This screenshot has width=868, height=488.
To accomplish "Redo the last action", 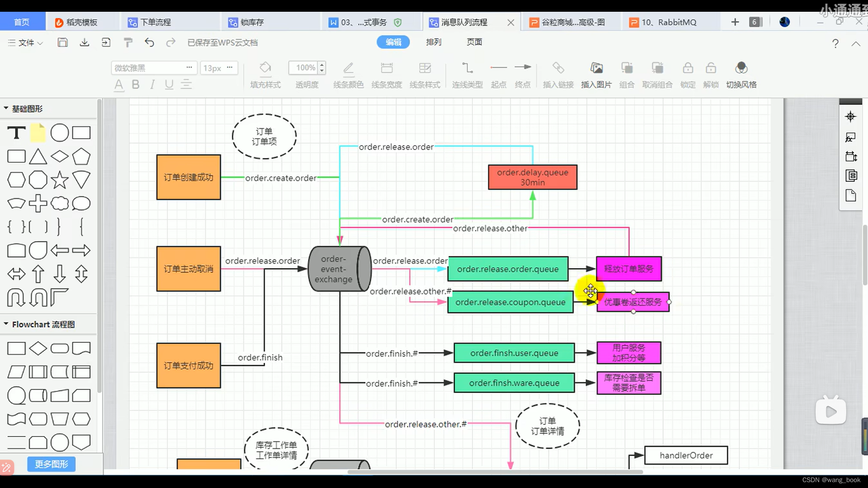I will point(170,42).
